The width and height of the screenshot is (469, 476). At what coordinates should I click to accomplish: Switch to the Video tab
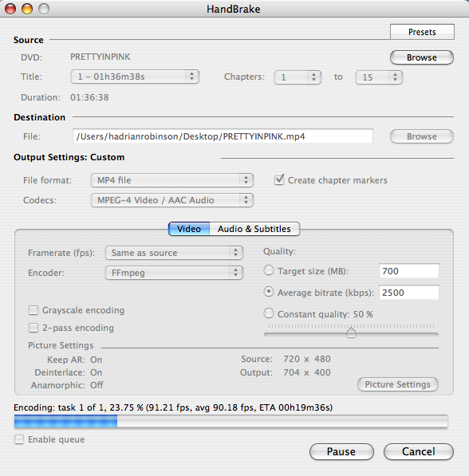(189, 229)
